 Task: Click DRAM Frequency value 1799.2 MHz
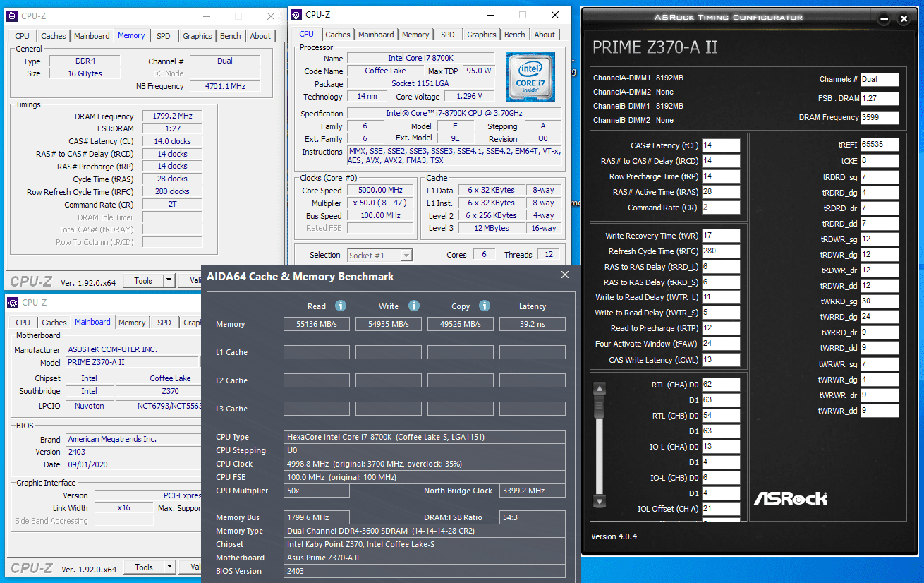pos(172,116)
